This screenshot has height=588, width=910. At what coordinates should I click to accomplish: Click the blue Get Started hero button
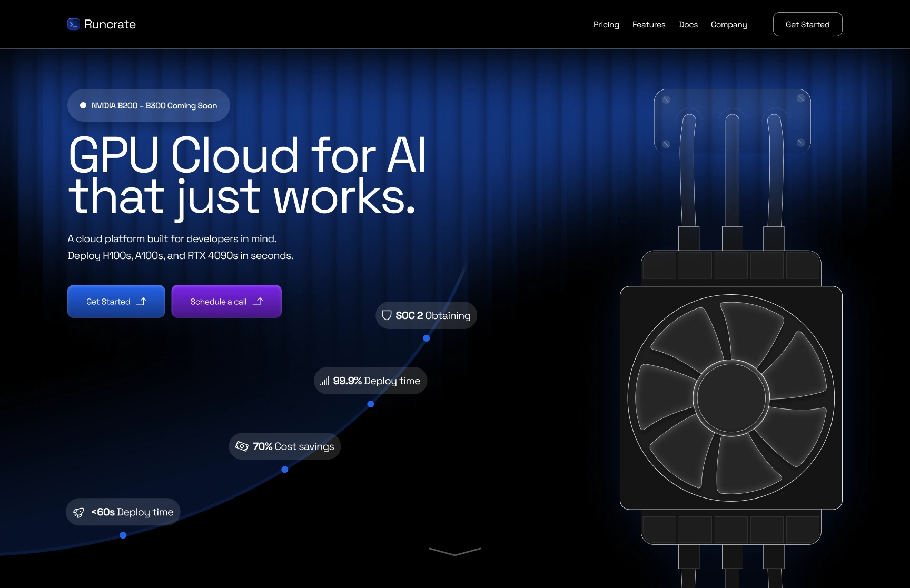point(116,302)
